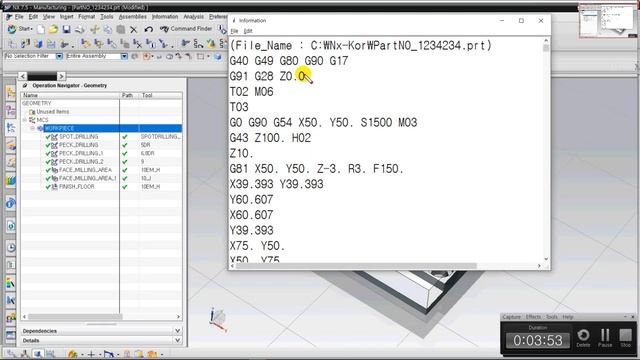Select the PECK_DRILLING_2 operation
Viewport: 640px width, 360px height.
click(x=81, y=162)
